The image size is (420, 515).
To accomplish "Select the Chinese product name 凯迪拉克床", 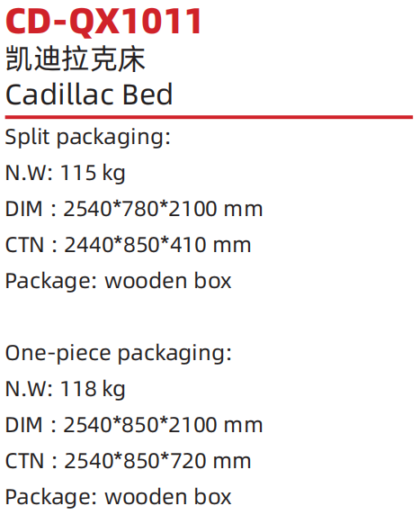I will [76, 59].
